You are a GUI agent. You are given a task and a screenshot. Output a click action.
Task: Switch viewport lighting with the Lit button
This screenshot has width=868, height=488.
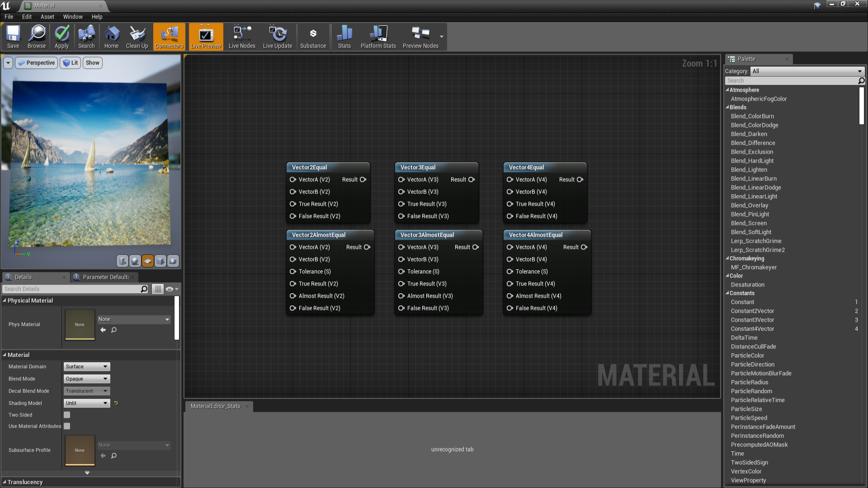(x=70, y=62)
